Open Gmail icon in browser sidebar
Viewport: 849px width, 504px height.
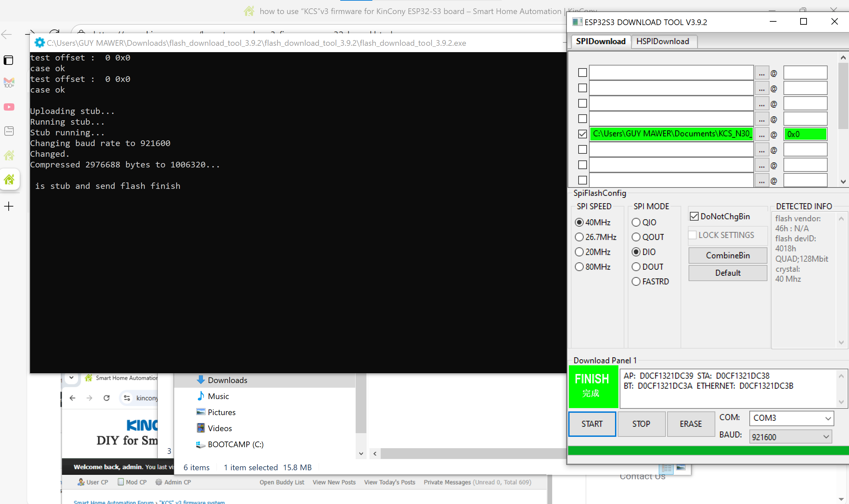point(9,82)
